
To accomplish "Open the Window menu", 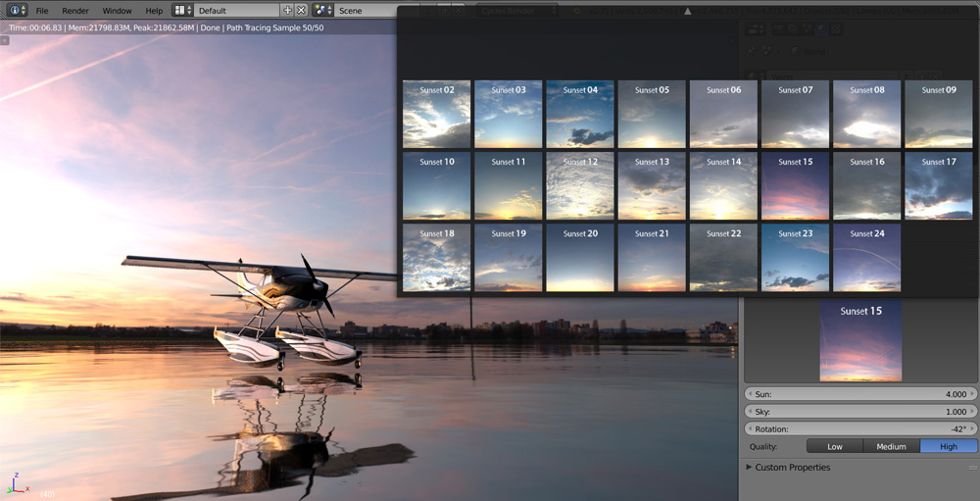I will click(x=117, y=10).
